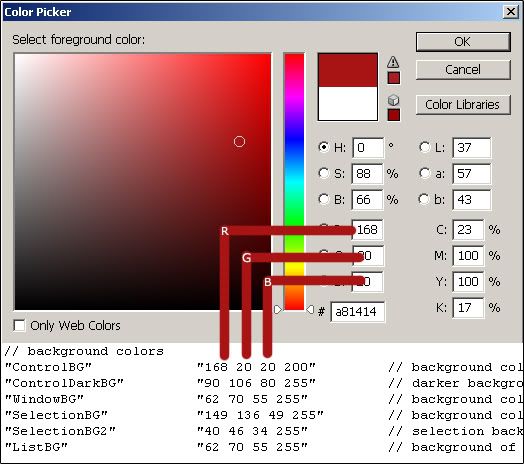This screenshot has width=524, height=464.
Task: Click the K black field showing 17
Action: tap(468, 308)
